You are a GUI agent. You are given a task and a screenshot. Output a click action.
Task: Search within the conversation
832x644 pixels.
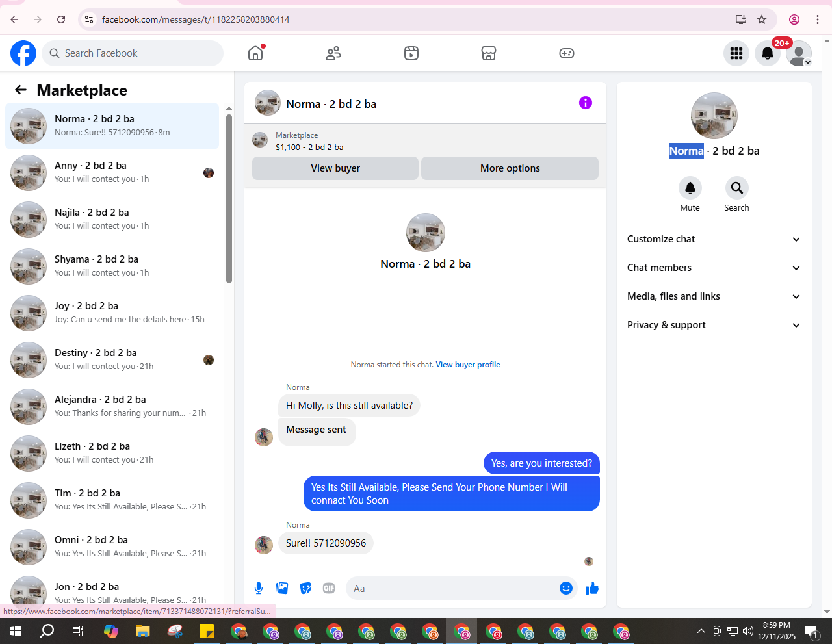tap(737, 188)
